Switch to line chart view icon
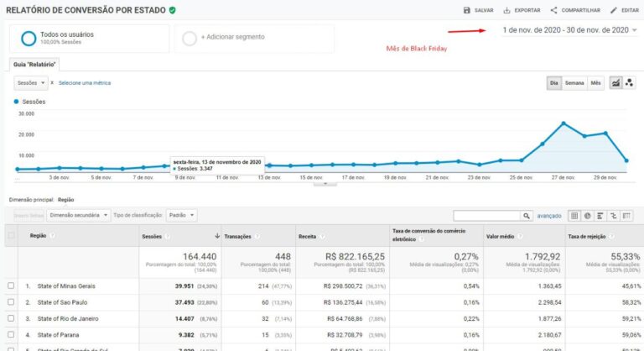 [616, 83]
